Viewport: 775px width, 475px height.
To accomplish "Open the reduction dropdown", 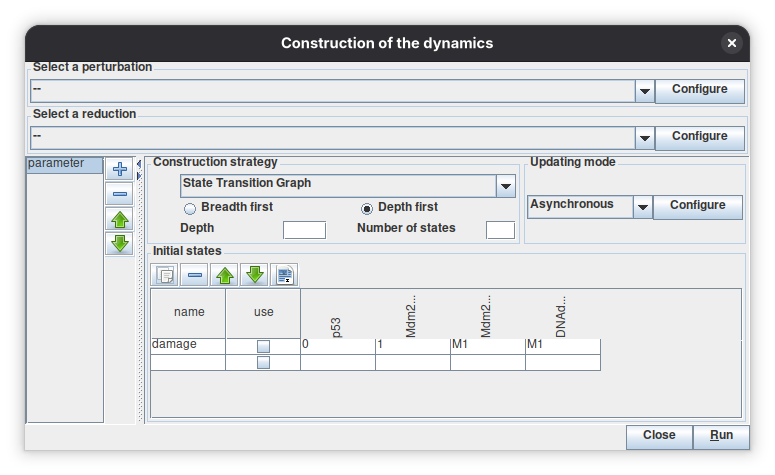I will tap(645, 138).
